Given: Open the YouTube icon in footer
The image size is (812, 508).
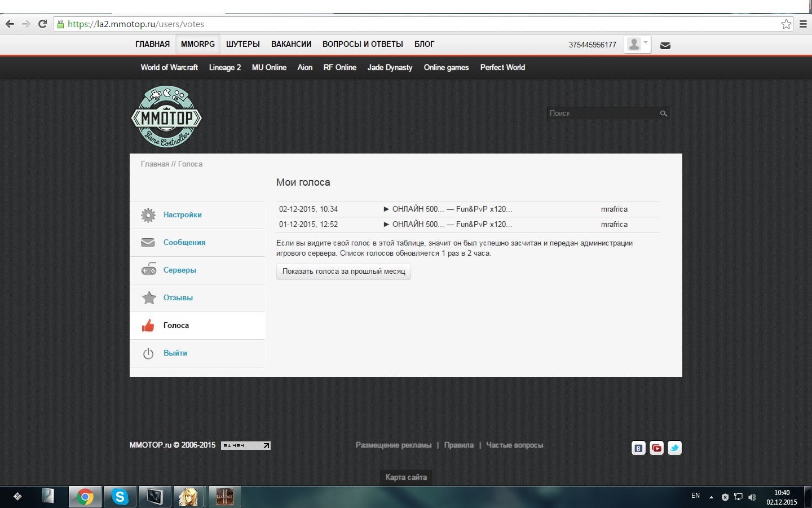Looking at the screenshot, I should (x=656, y=448).
